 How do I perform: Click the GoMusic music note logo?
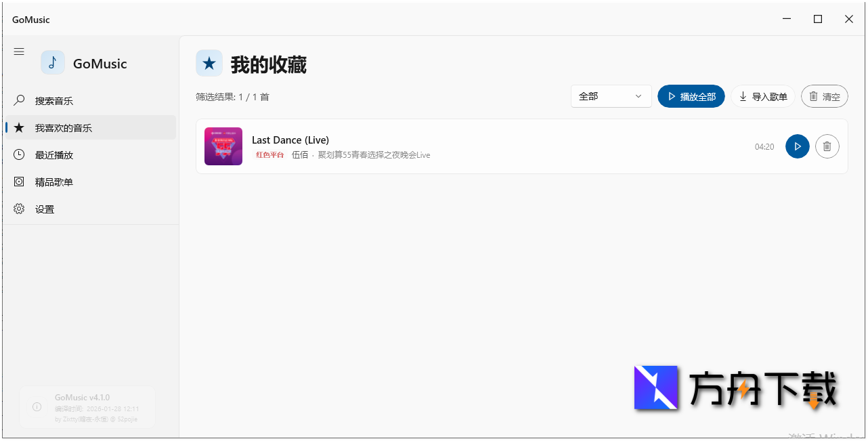(x=53, y=62)
